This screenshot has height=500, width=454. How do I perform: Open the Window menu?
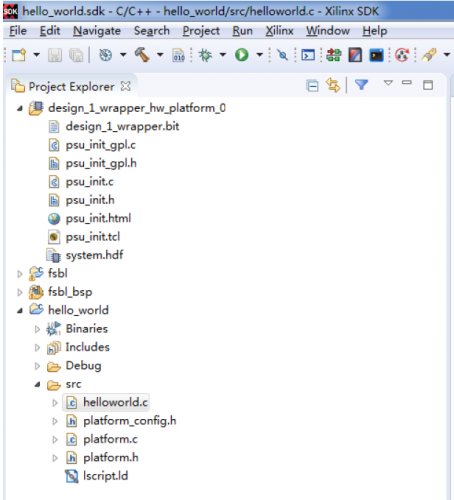coord(328,31)
